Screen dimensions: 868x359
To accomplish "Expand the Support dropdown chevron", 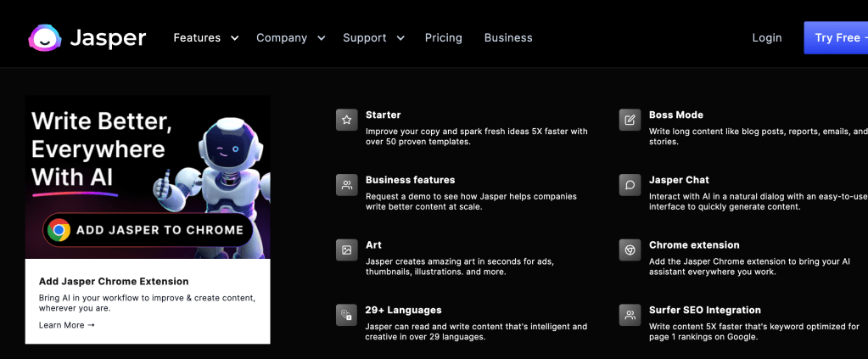I will [x=400, y=38].
